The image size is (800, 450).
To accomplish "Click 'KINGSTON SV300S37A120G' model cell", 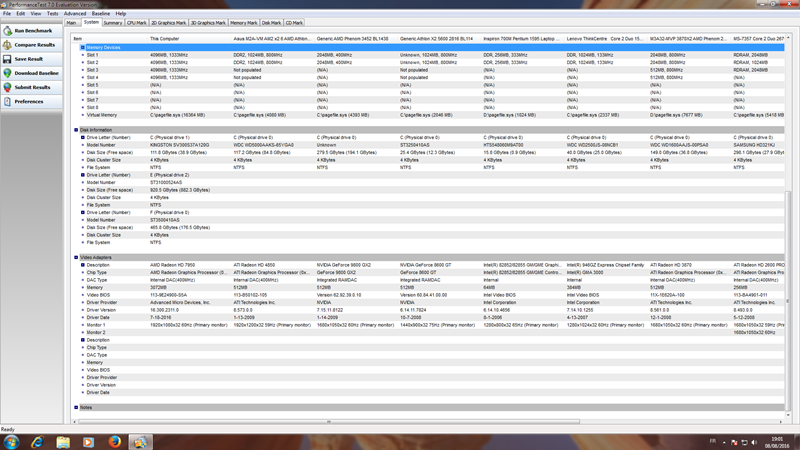I will pyautogui.click(x=179, y=145).
